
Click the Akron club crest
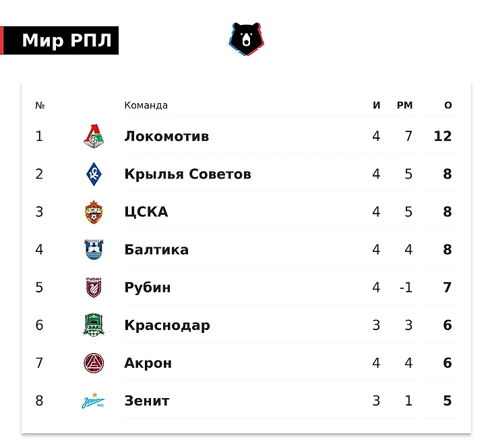click(94, 363)
